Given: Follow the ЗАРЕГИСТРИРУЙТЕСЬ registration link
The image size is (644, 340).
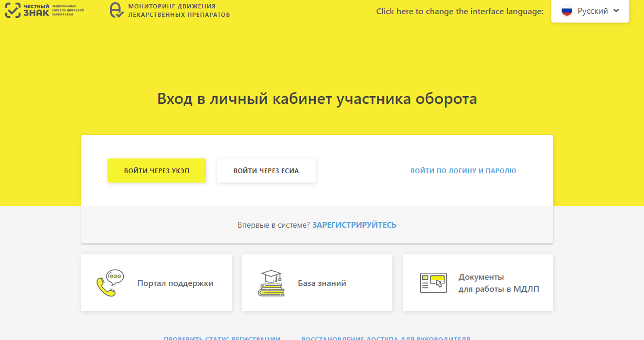Looking at the screenshot, I should click(354, 225).
